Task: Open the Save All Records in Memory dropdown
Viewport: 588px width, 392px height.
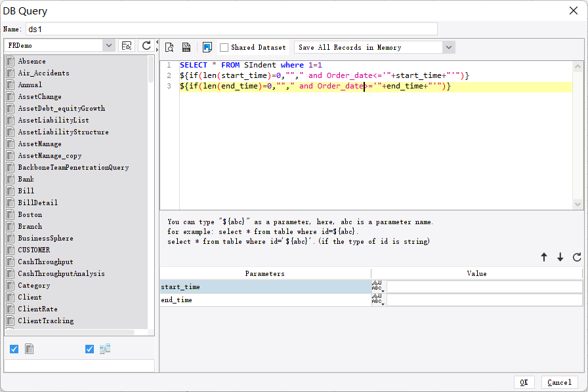Action: click(x=448, y=48)
